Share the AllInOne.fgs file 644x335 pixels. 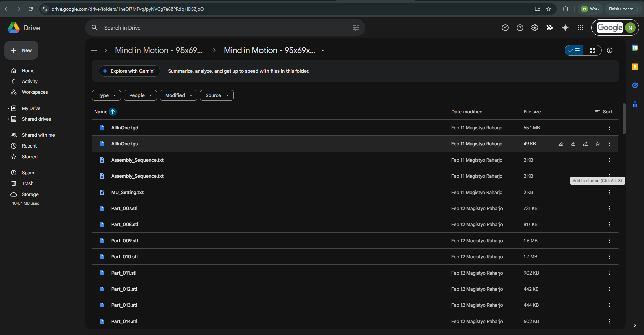coord(561,144)
